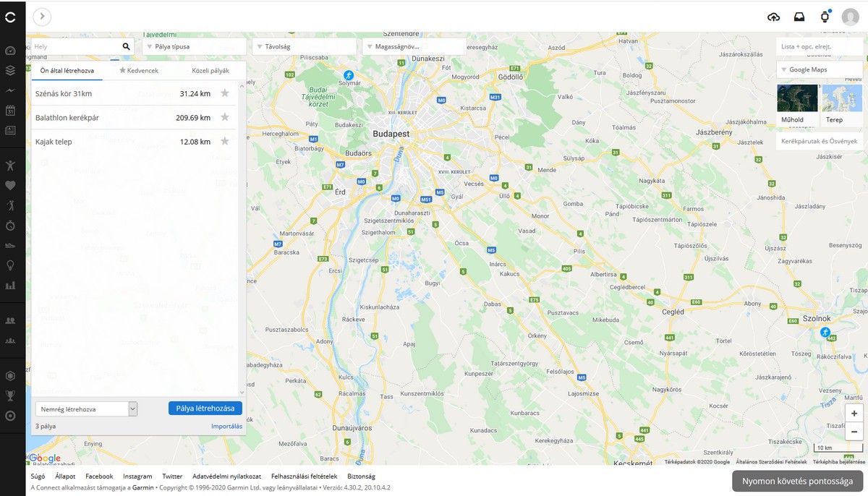Viewport: 868px width, 496px height.
Task: Switch to the Közeli pályák tab
Action: (x=210, y=71)
